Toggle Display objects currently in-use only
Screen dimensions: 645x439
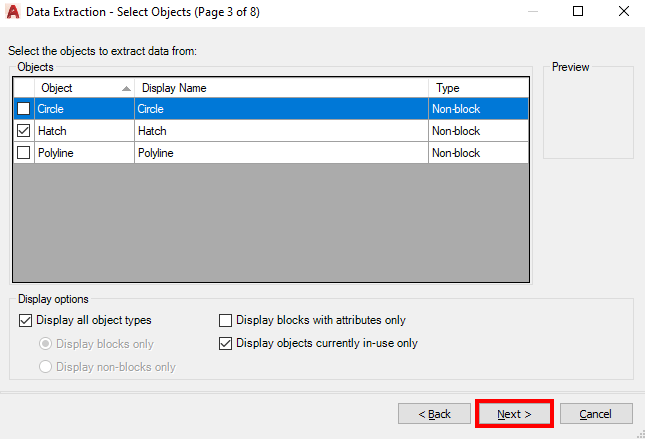(x=225, y=343)
